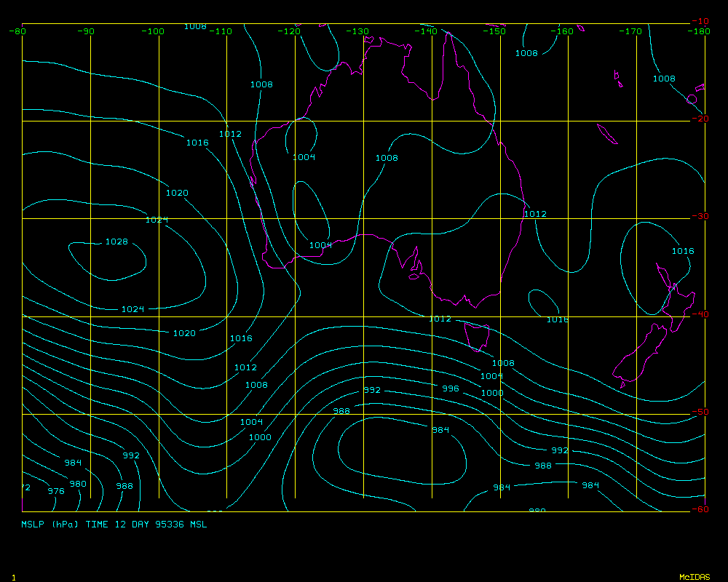Select the -130 longitude label

pyautogui.click(x=357, y=31)
